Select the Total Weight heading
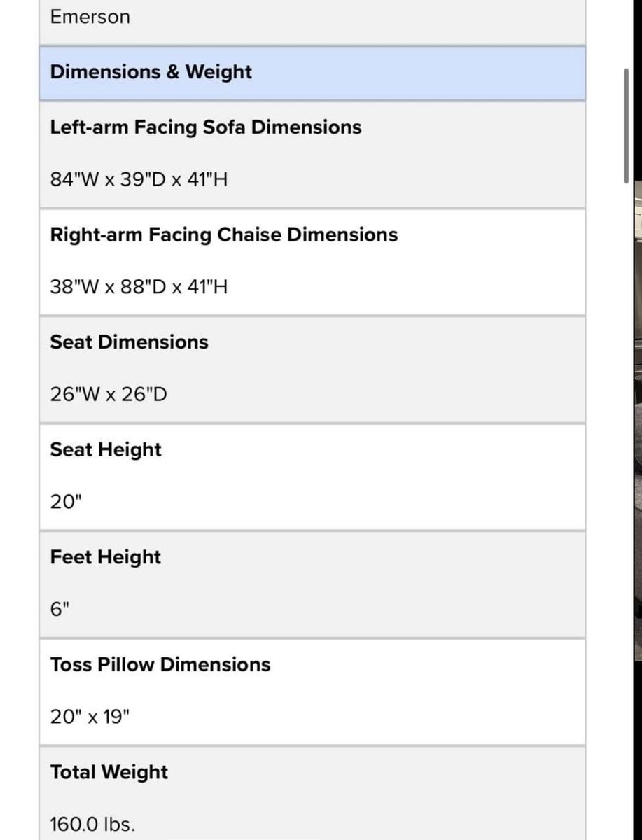Screen dimensions: 642x840 109,772
